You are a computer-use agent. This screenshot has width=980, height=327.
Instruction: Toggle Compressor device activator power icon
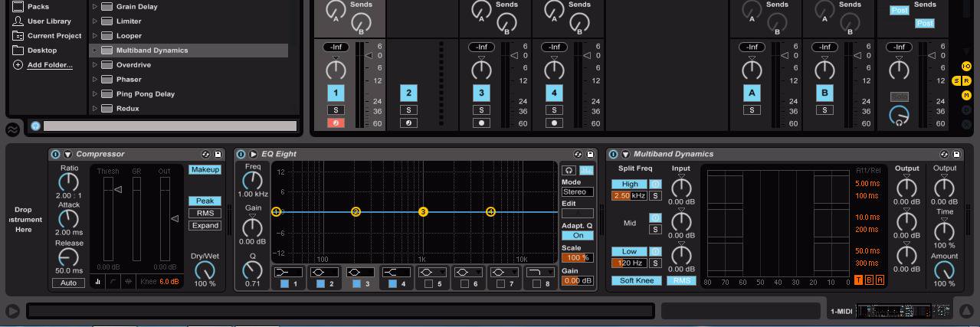click(x=56, y=154)
